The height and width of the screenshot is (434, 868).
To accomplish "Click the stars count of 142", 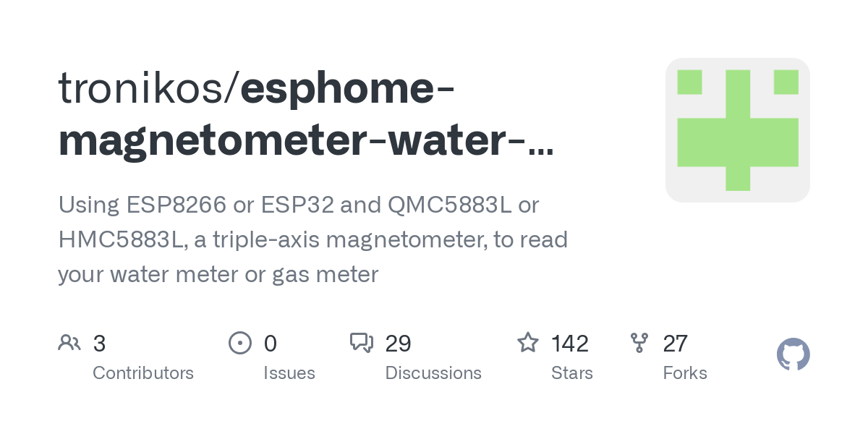I will [x=570, y=344].
